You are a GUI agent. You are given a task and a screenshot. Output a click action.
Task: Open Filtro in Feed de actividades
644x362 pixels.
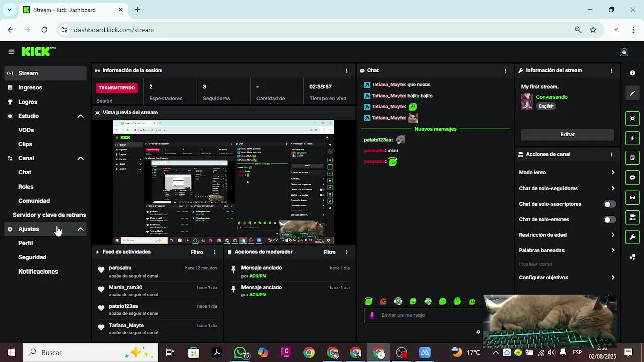coord(197,252)
